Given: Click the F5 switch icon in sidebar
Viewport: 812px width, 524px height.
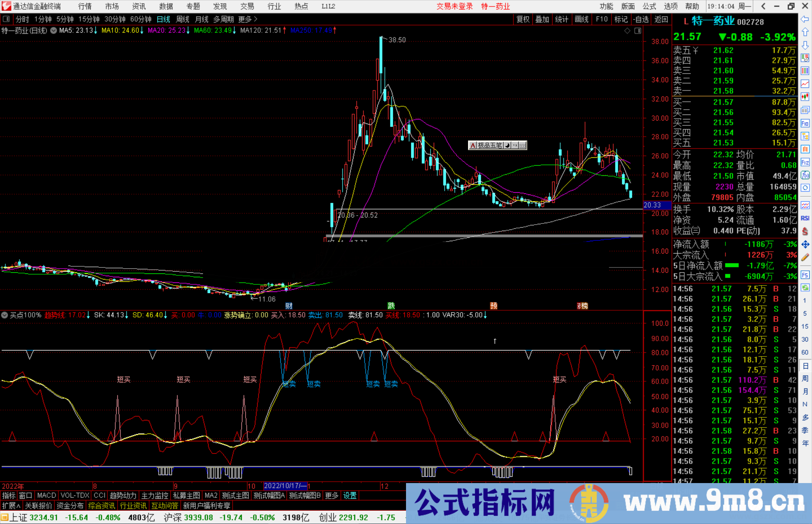Looking at the screenshot, I should point(805,275).
